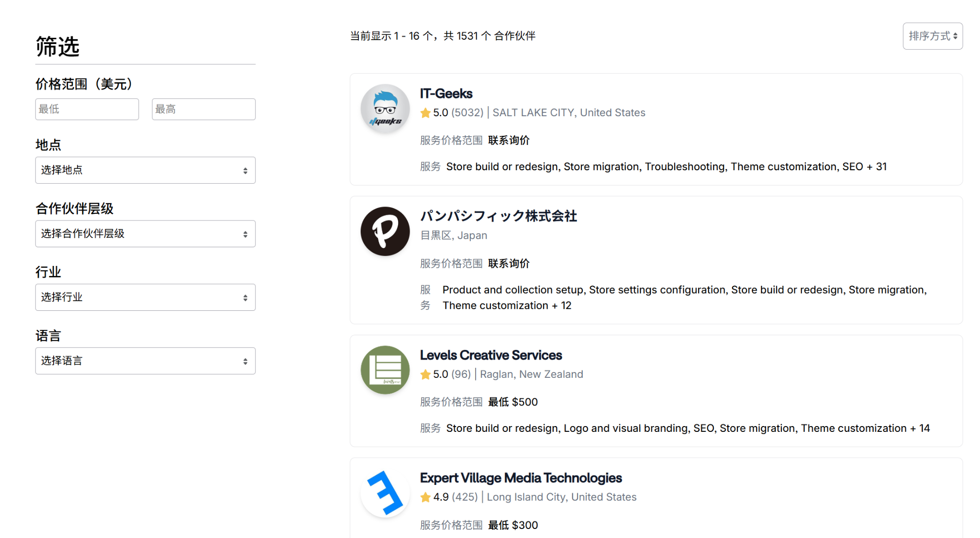Click the star icon next to Levels Creative rating
Viewport: 980px width, 538px height.
click(425, 374)
